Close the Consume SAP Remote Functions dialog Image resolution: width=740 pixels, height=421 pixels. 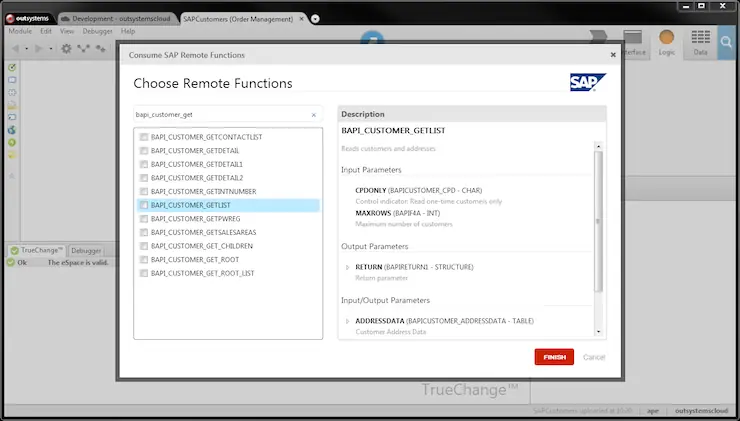point(613,55)
